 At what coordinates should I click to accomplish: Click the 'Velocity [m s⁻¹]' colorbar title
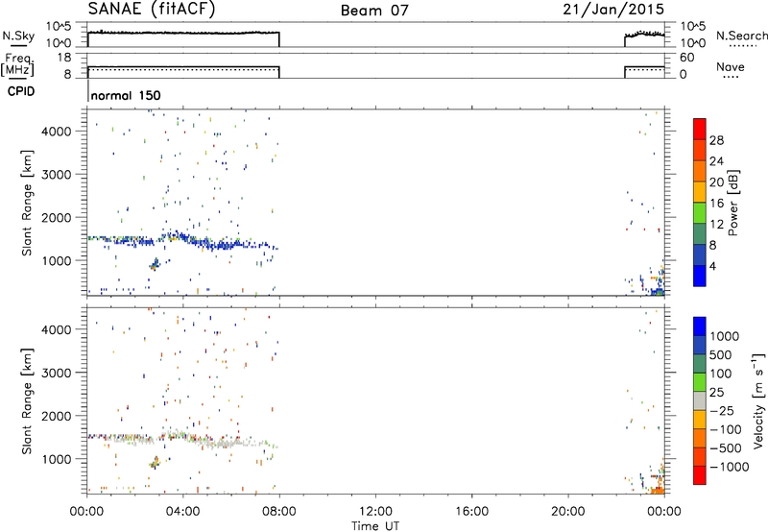[758, 400]
